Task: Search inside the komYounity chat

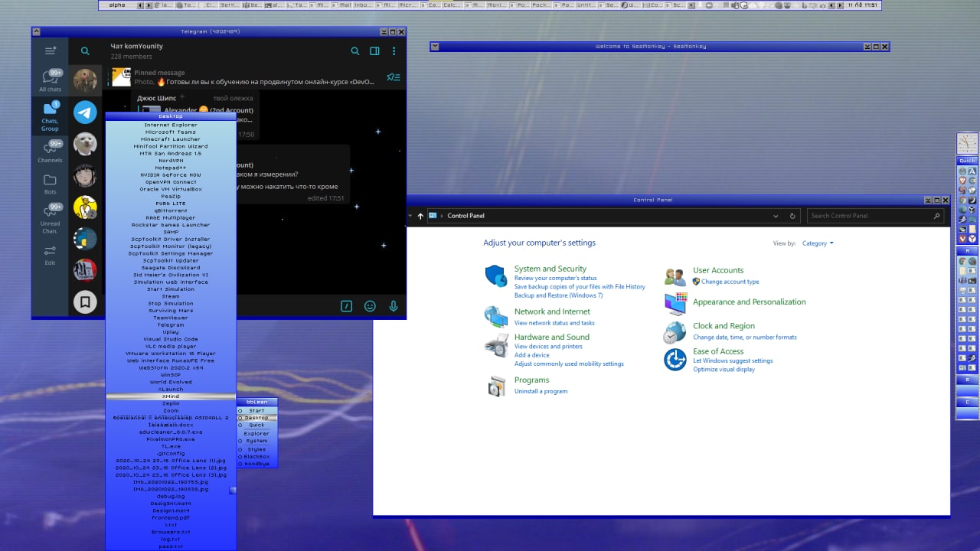Action: (355, 51)
